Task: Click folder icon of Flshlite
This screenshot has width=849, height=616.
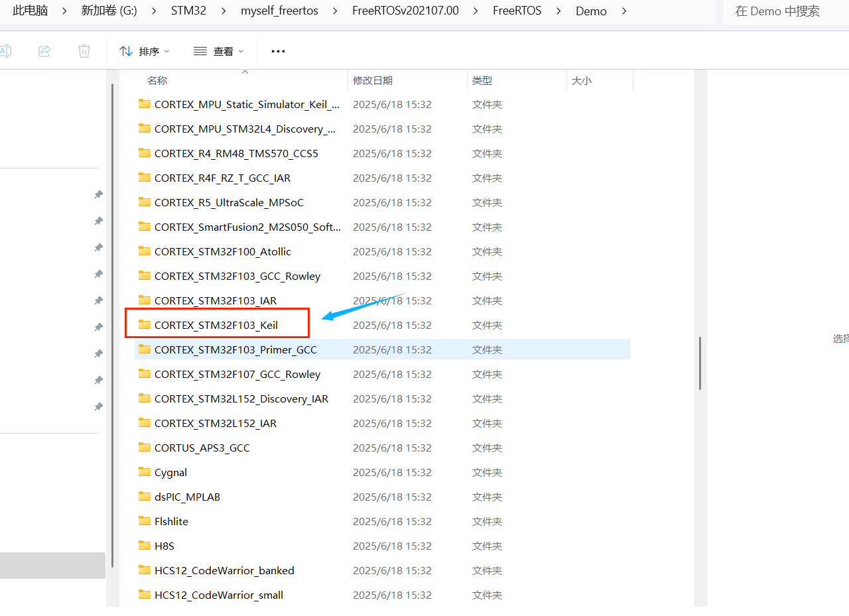Action: tap(145, 521)
